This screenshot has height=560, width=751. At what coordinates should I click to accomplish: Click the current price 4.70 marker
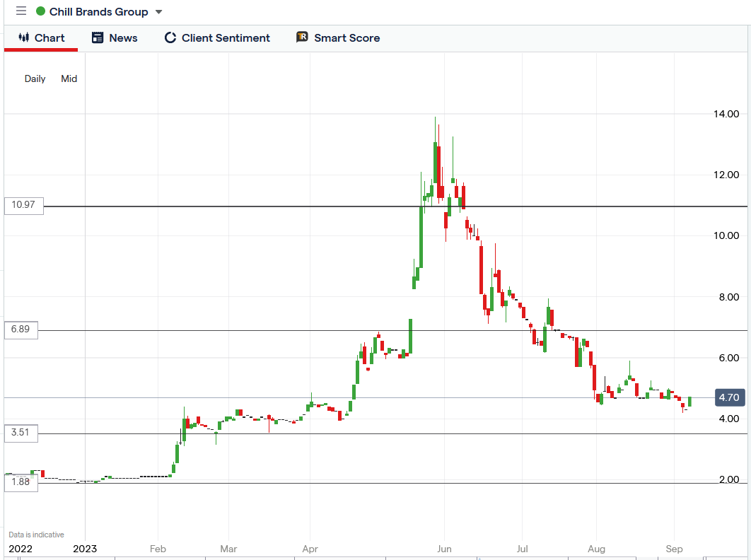730,397
